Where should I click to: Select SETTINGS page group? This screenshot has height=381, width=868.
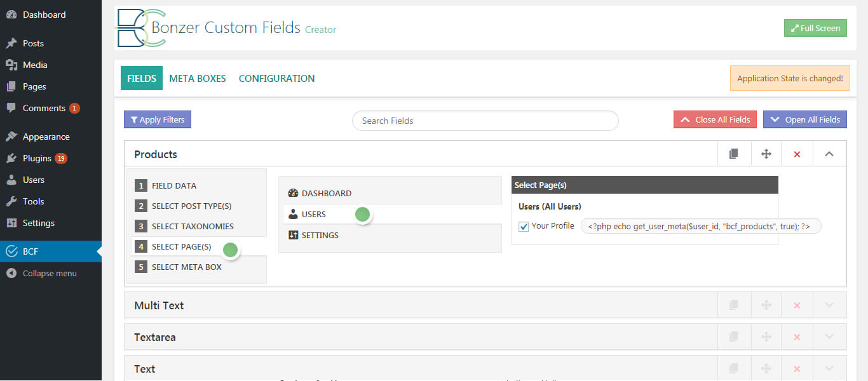(x=391, y=235)
